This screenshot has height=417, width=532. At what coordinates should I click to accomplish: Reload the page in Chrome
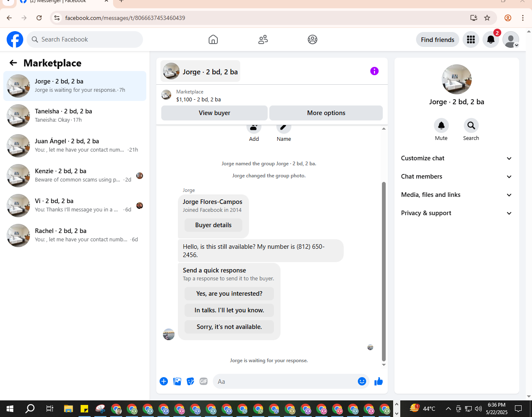39,18
